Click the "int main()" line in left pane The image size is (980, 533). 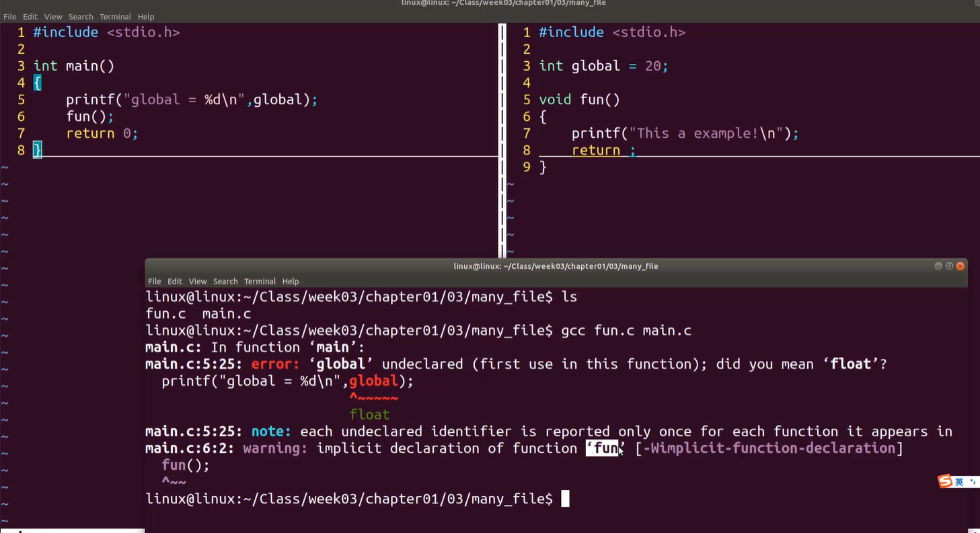pos(74,66)
